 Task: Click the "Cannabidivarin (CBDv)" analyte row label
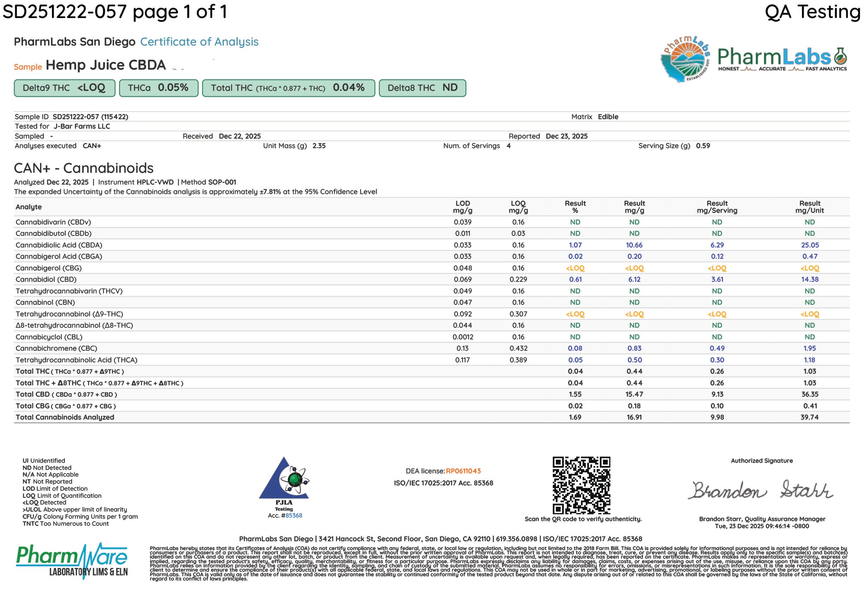[x=53, y=222]
